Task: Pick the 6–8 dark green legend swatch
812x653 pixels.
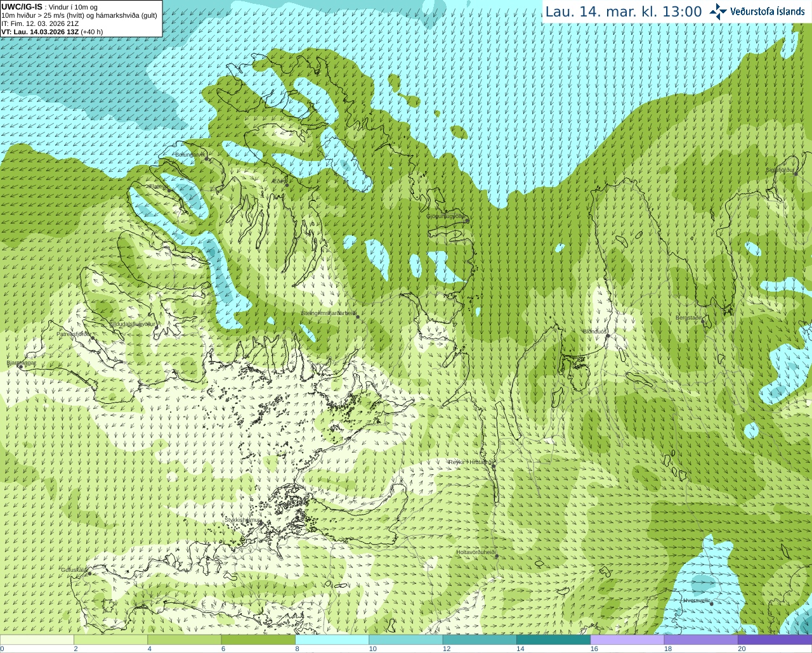Action: [258, 640]
